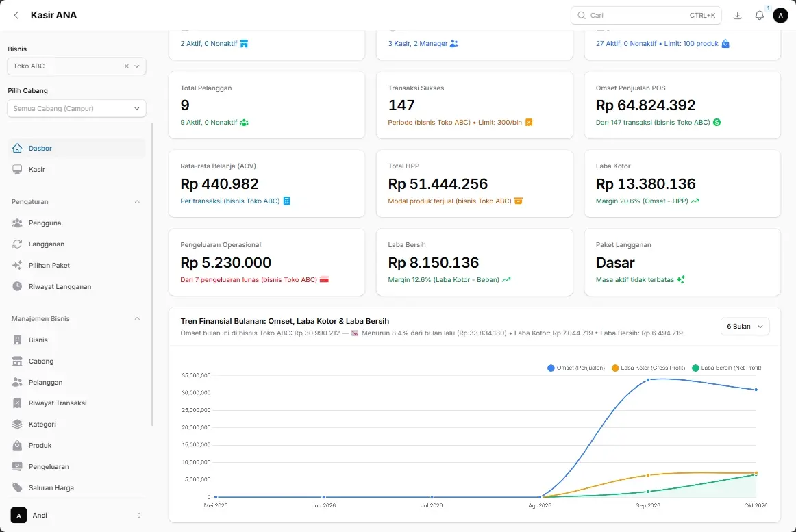The height and width of the screenshot is (532, 796).
Task: Open the 6 Bulan period dropdown
Action: coord(745,327)
